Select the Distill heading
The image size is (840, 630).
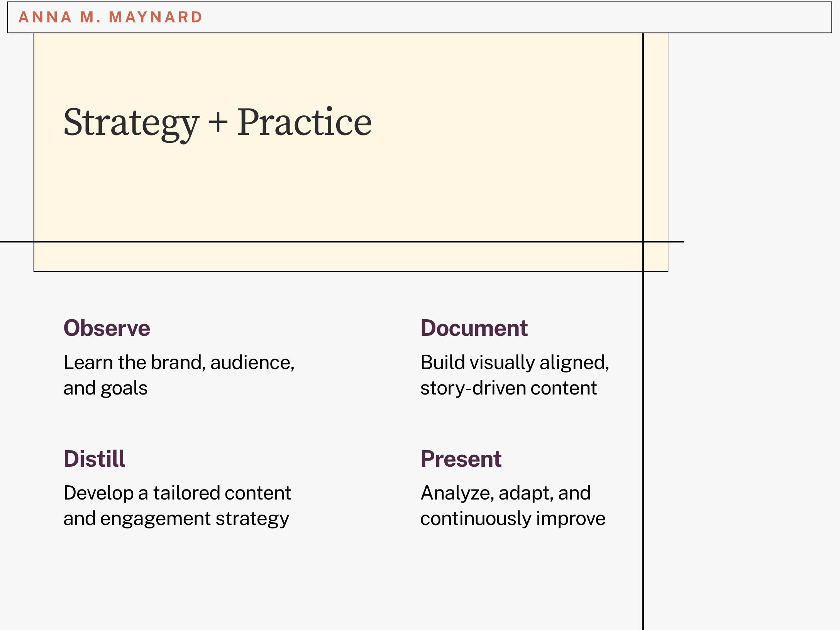pos(94,459)
